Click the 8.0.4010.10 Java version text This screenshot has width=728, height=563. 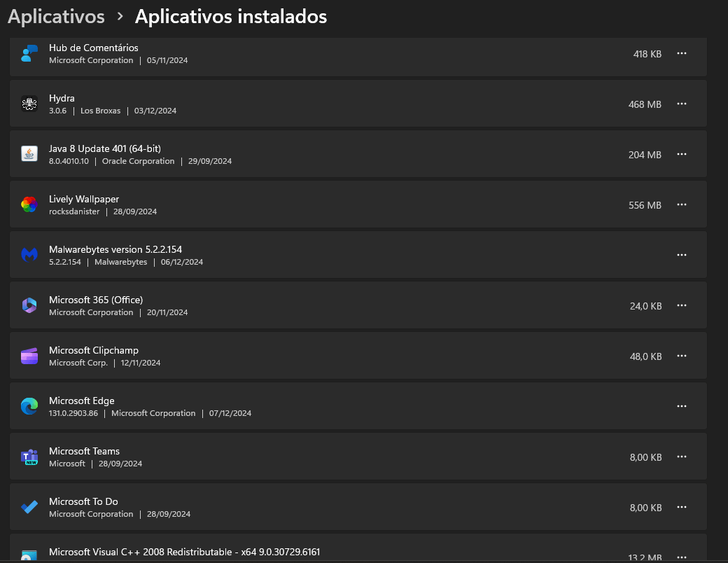click(69, 161)
